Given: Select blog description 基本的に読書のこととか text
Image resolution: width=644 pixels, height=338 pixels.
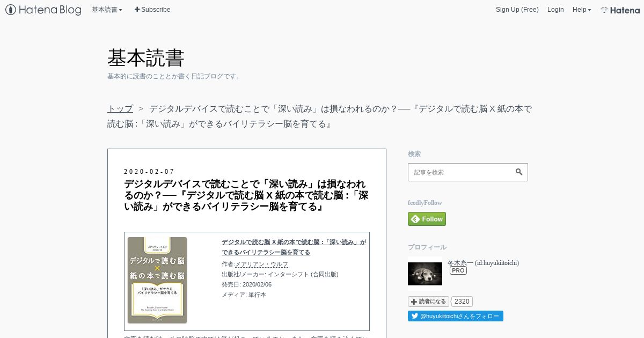Looking at the screenshot, I should [175, 76].
